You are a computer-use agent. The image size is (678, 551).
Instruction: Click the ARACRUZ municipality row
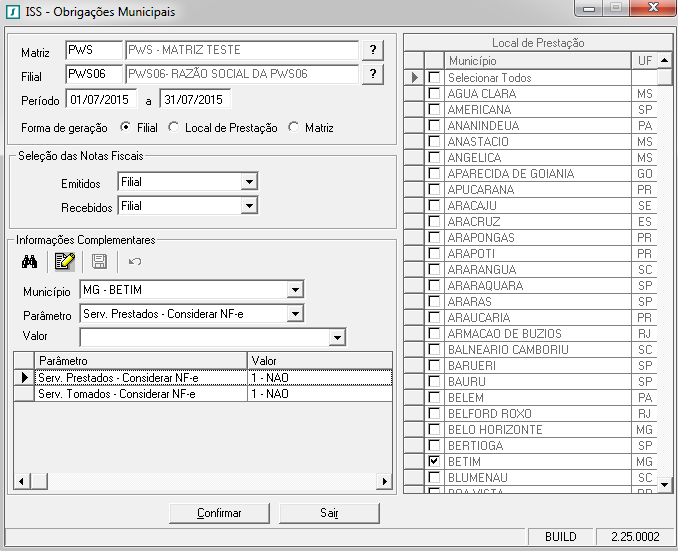click(x=531, y=221)
